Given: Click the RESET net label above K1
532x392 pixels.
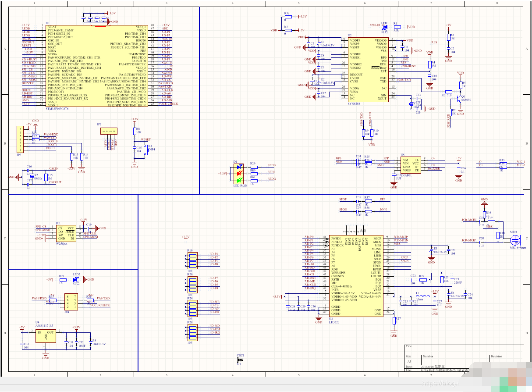Looking at the screenshot, I should tap(146, 139).
